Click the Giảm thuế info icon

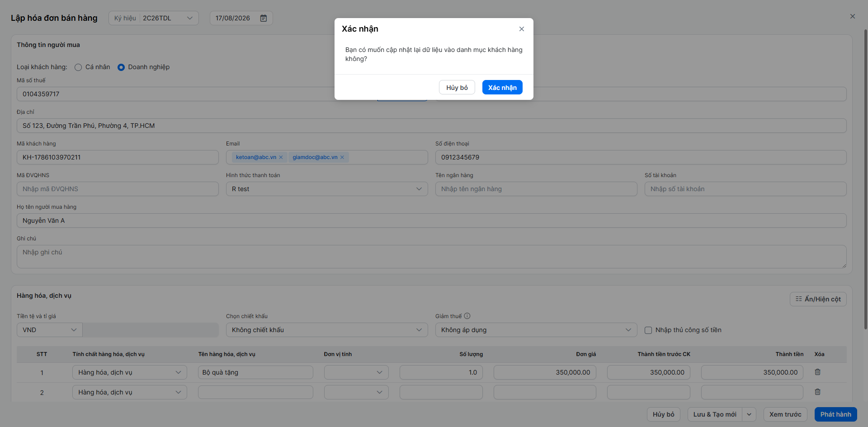click(x=467, y=316)
